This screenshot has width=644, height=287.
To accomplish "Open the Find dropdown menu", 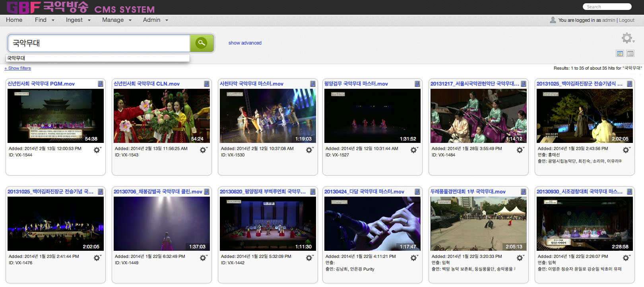I will pos(44,20).
